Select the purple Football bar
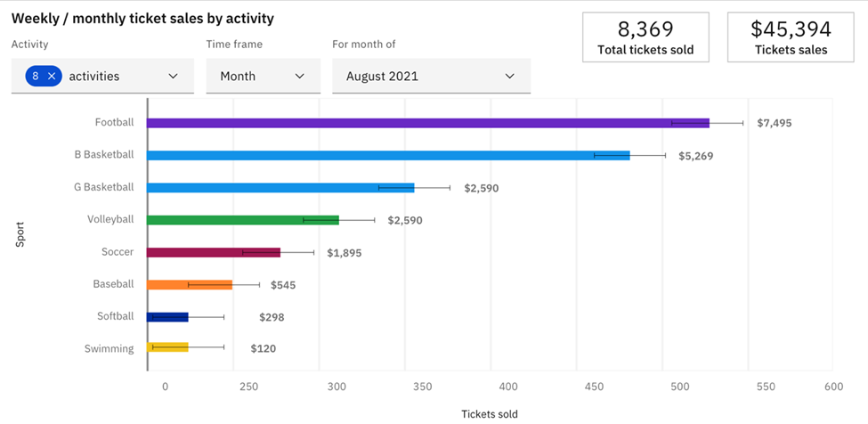The width and height of the screenshot is (868, 424). (428, 123)
